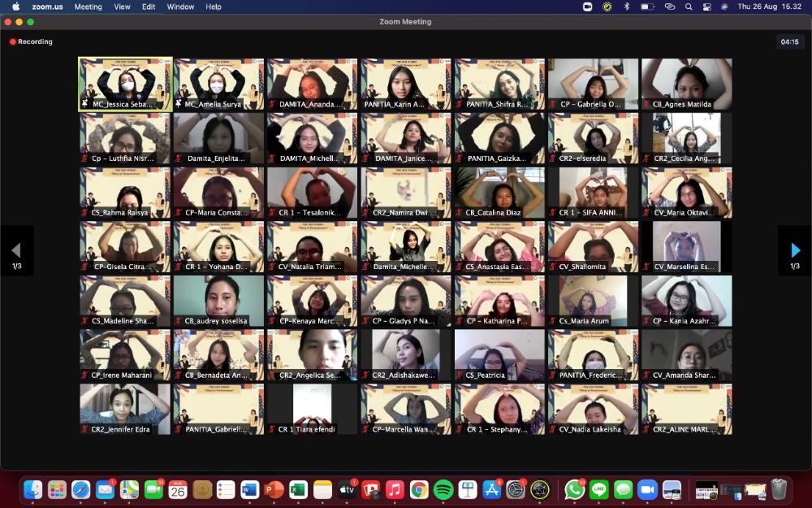Open the View menu

click(122, 7)
